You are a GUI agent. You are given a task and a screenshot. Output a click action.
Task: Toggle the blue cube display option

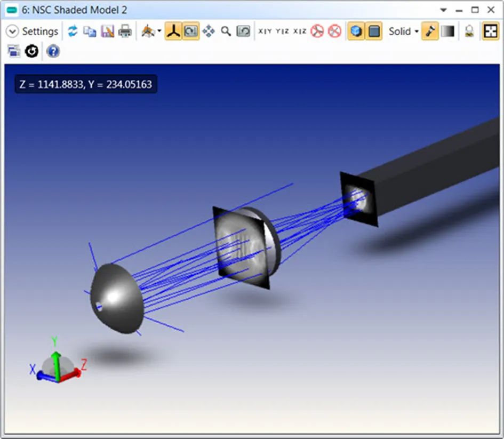point(356,31)
